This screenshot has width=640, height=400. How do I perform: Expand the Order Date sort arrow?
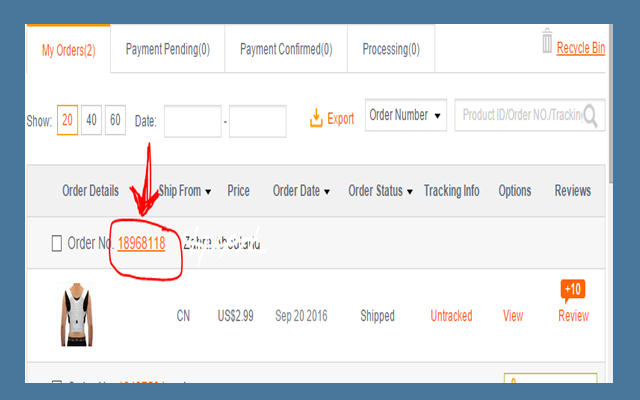click(x=327, y=191)
